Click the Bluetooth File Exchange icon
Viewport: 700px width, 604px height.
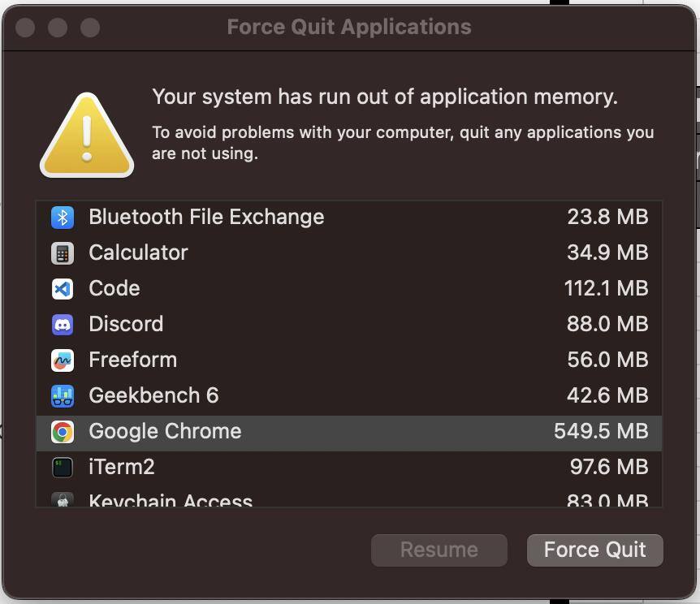click(63, 218)
